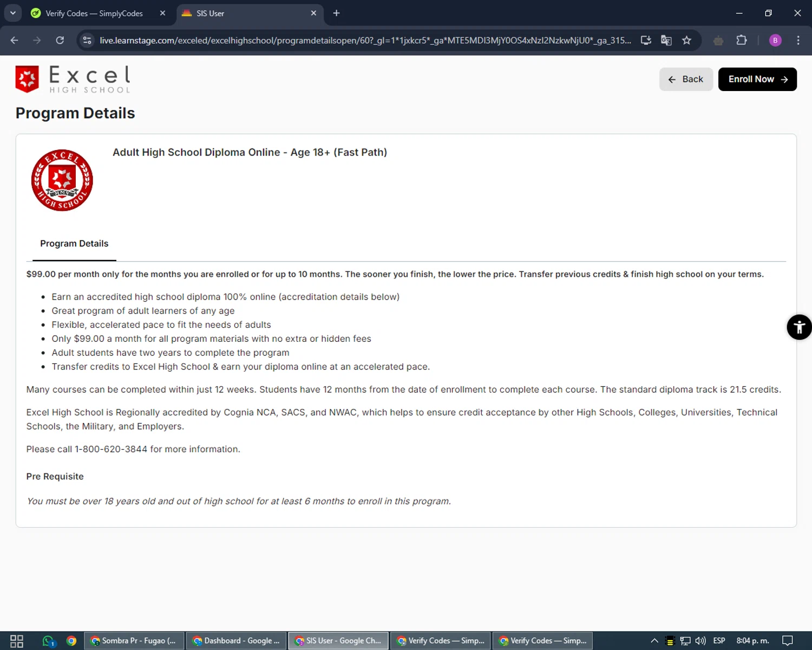Click the Program Details page heading
The image size is (812, 650).
pos(75,113)
